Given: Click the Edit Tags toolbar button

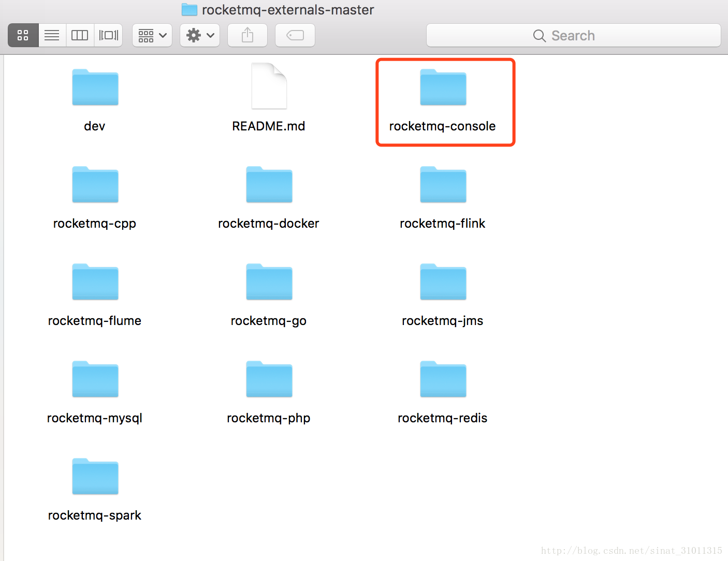Looking at the screenshot, I should (295, 35).
